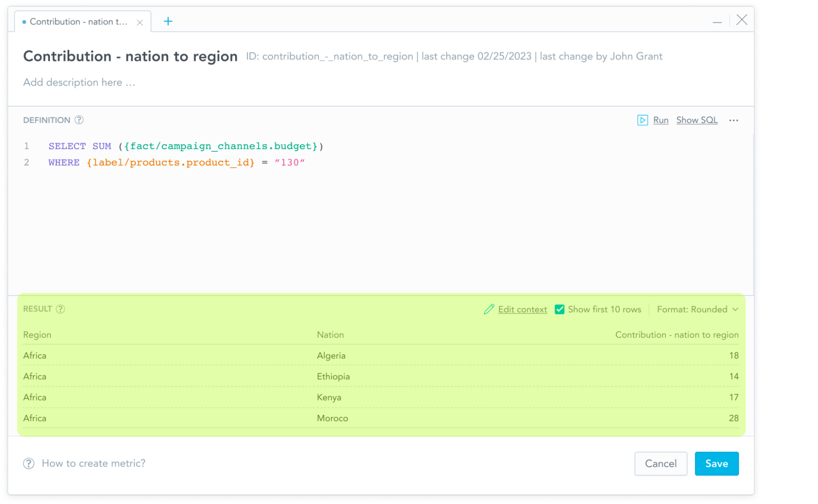
Task: Close the Contribution - nation tab
Action: (140, 22)
